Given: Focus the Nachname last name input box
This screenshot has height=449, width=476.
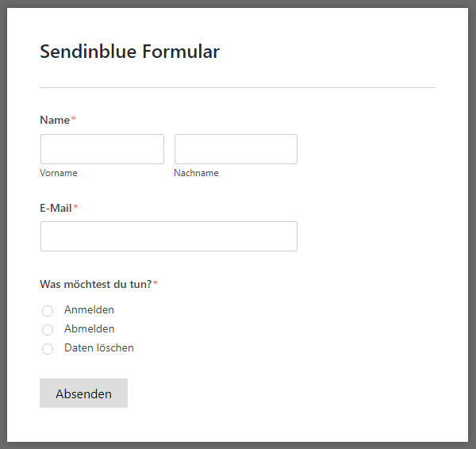Looking at the screenshot, I should pos(236,149).
